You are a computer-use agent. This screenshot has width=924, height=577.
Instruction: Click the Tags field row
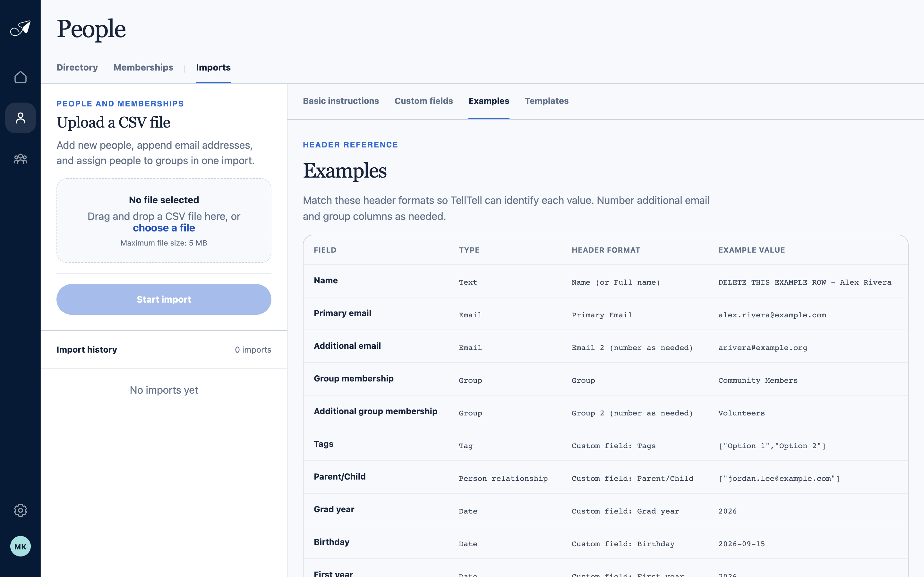point(605,445)
